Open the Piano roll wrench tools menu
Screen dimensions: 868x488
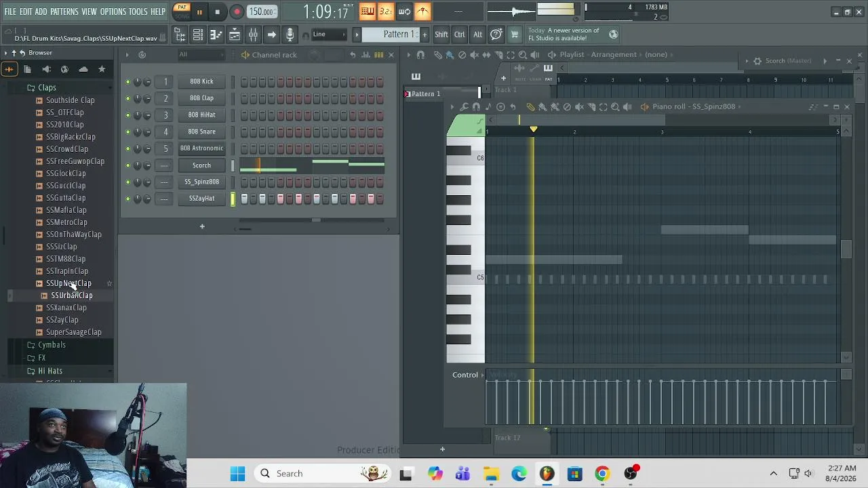click(464, 106)
